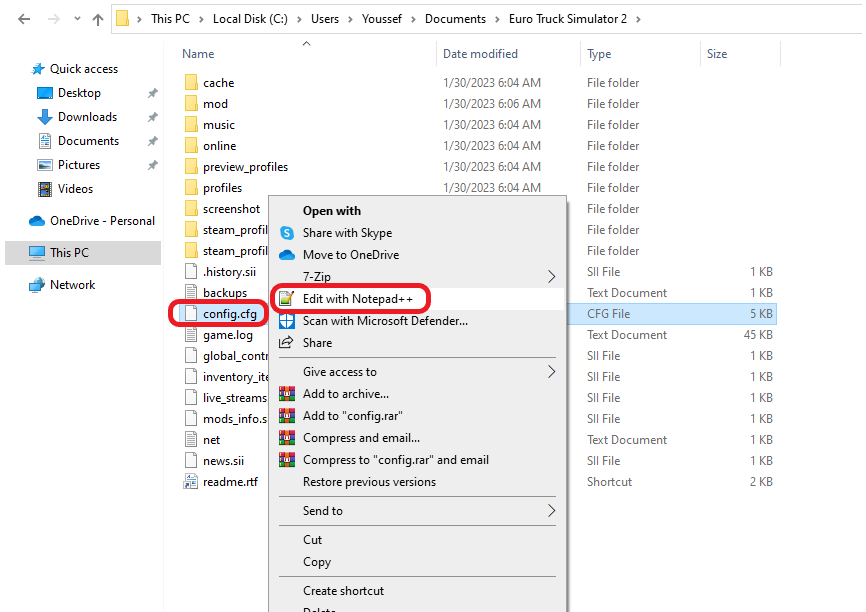Click the Quick access star icon

pos(38,69)
